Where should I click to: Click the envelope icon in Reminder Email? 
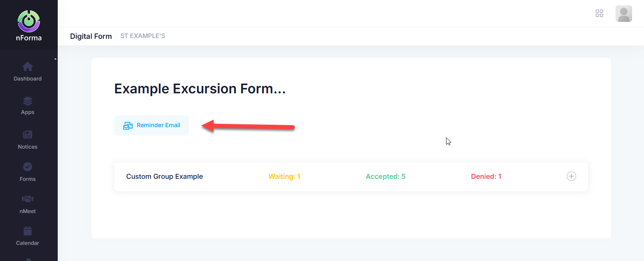(128, 126)
